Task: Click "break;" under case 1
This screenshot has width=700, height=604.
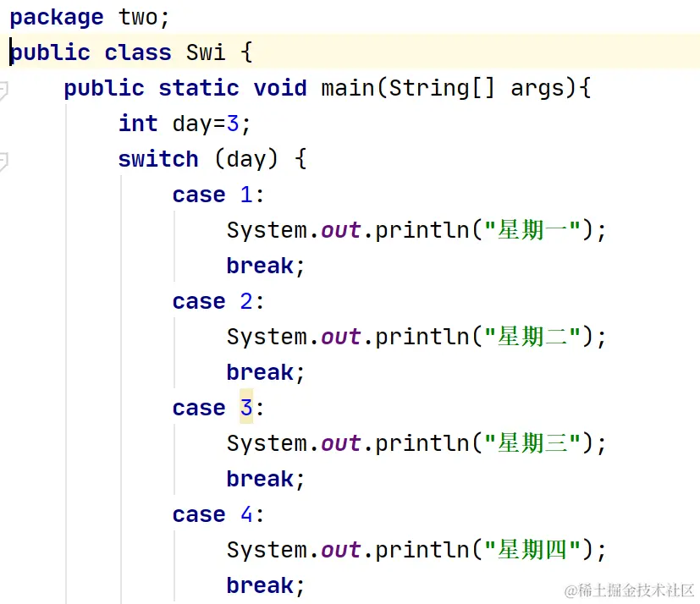Action: [x=266, y=266]
